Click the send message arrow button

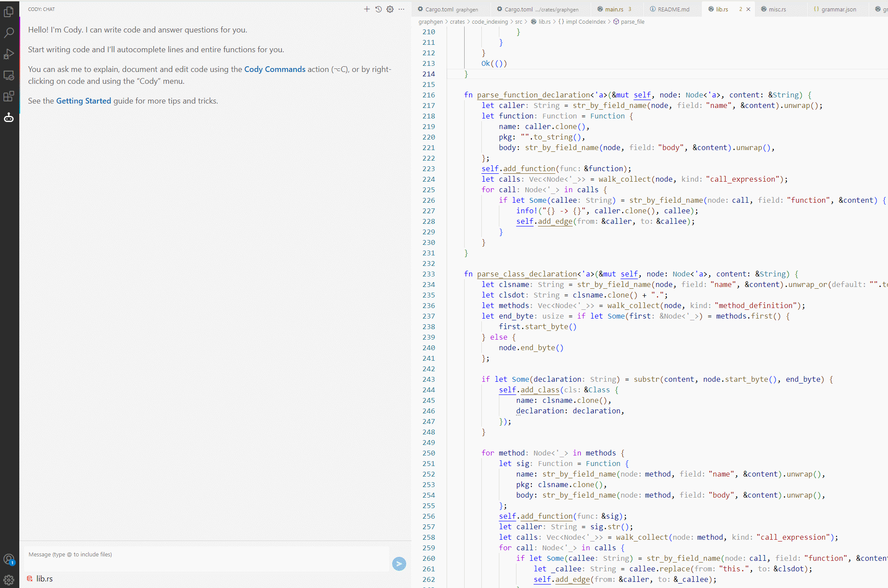[399, 564]
